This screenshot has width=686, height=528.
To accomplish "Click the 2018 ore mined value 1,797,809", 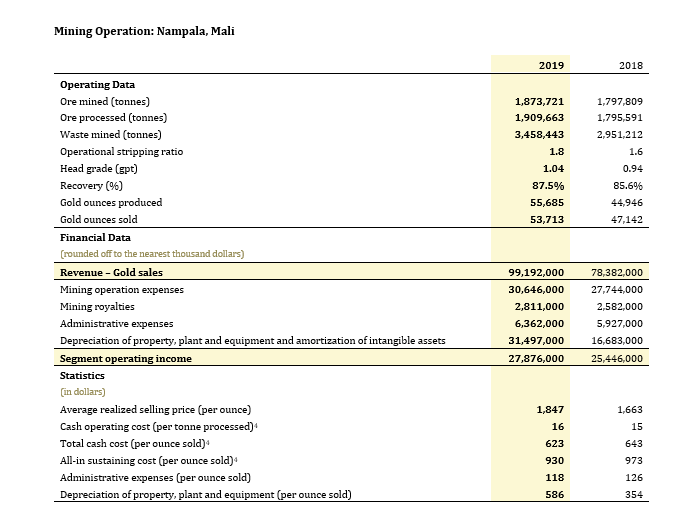I will (620, 101).
